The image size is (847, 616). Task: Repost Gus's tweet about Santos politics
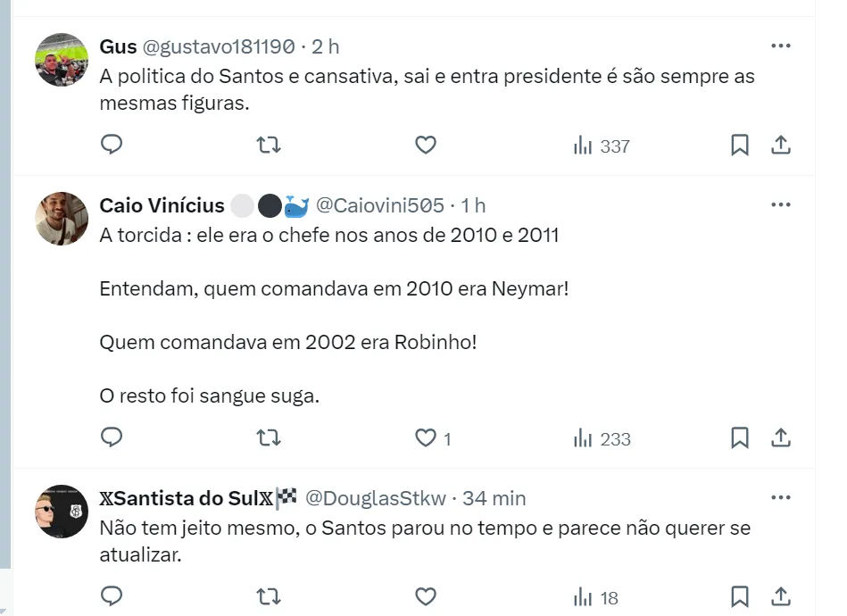pyautogui.click(x=269, y=145)
